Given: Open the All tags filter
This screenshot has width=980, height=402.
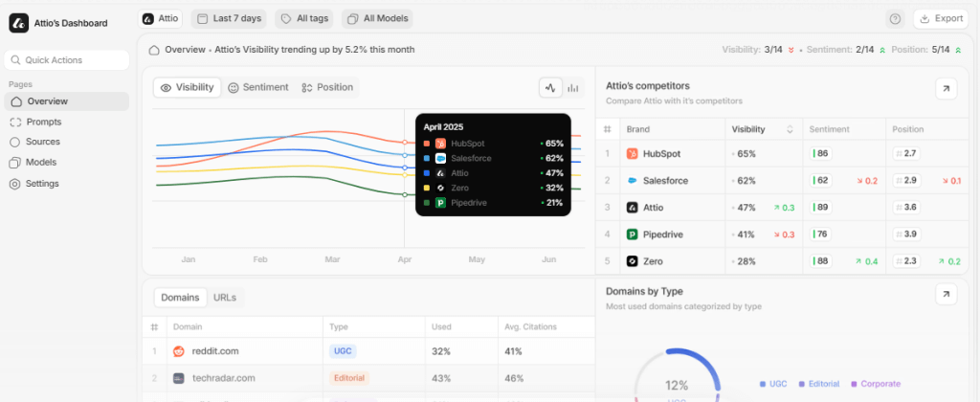Looking at the screenshot, I should (x=305, y=18).
